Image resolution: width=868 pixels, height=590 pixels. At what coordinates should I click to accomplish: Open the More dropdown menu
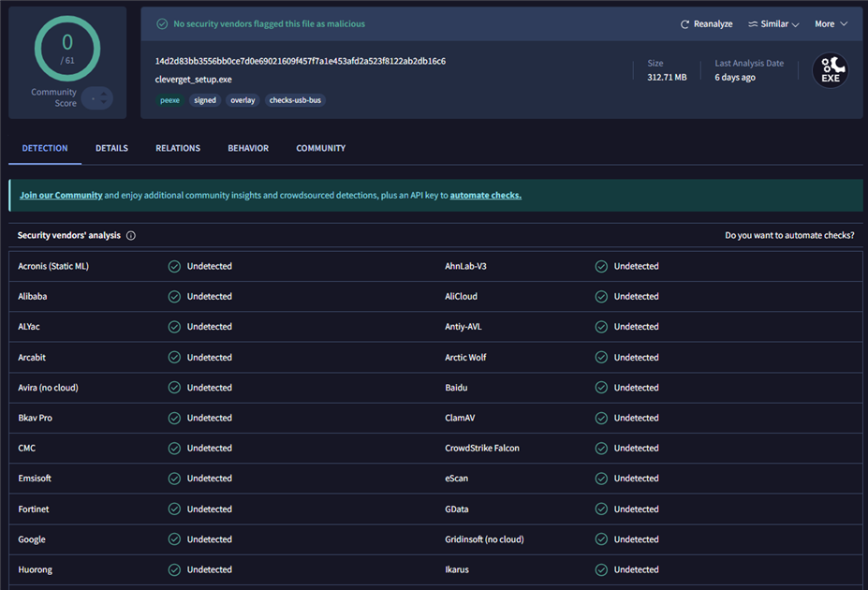831,24
